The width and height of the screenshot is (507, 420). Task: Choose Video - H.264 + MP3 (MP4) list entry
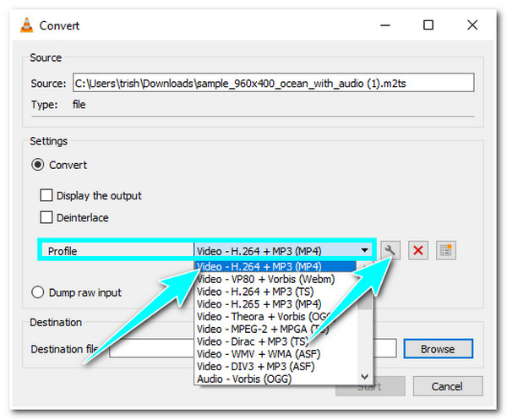point(275,267)
